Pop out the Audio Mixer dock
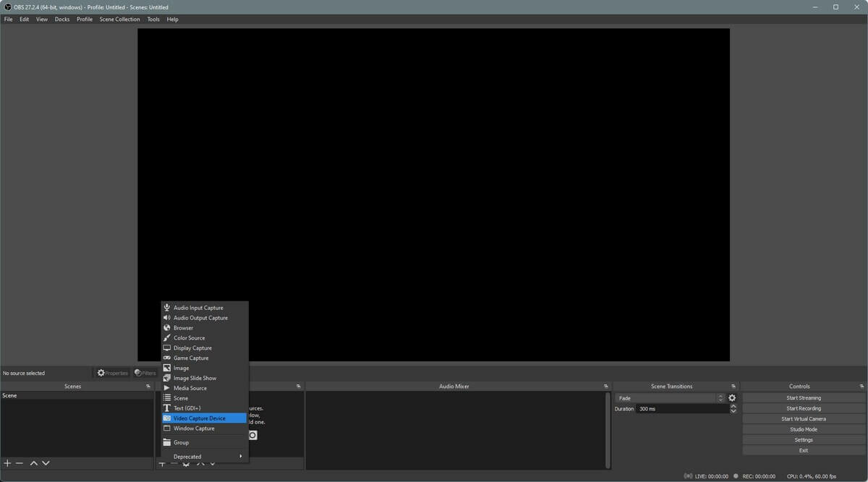 [x=606, y=387]
